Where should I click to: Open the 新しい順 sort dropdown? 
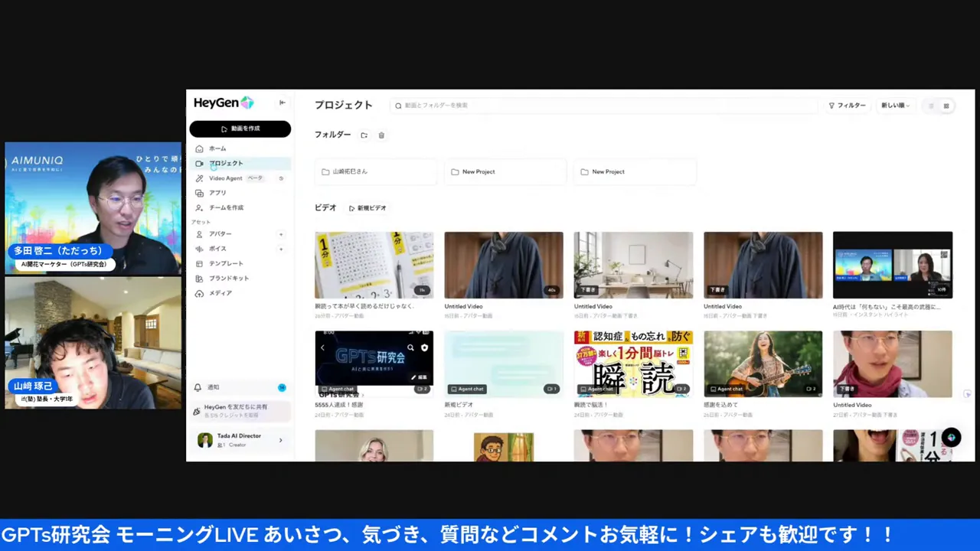(x=895, y=106)
